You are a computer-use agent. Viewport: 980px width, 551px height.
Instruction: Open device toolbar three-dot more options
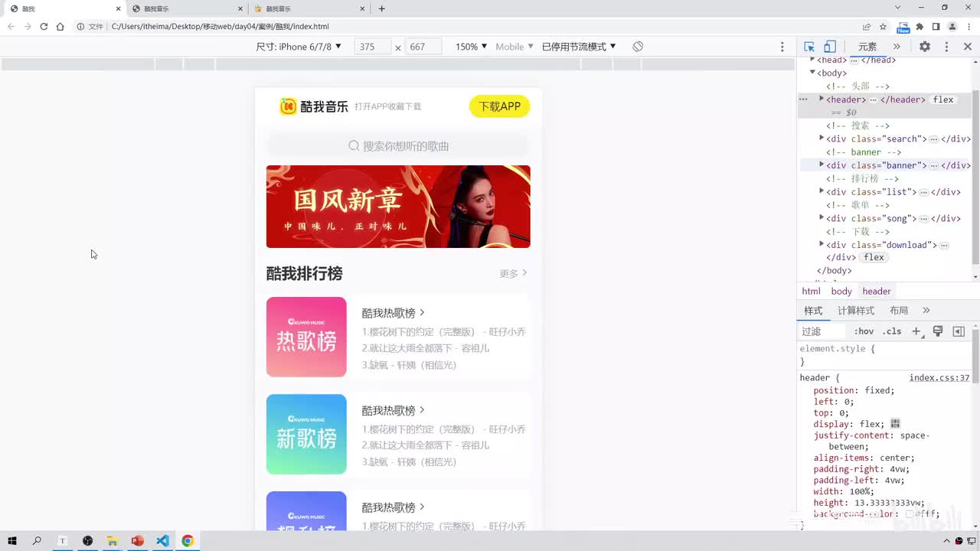tap(782, 47)
